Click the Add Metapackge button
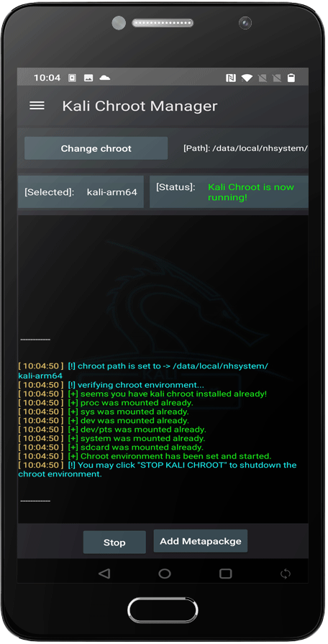 click(x=201, y=541)
